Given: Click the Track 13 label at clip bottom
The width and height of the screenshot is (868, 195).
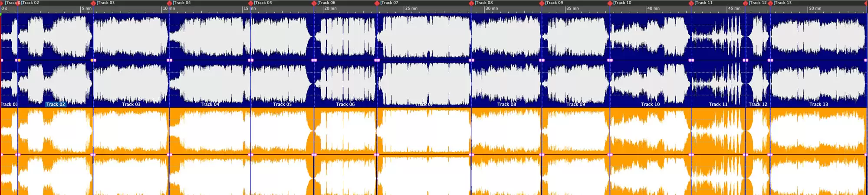Looking at the screenshot, I should 819,104.
